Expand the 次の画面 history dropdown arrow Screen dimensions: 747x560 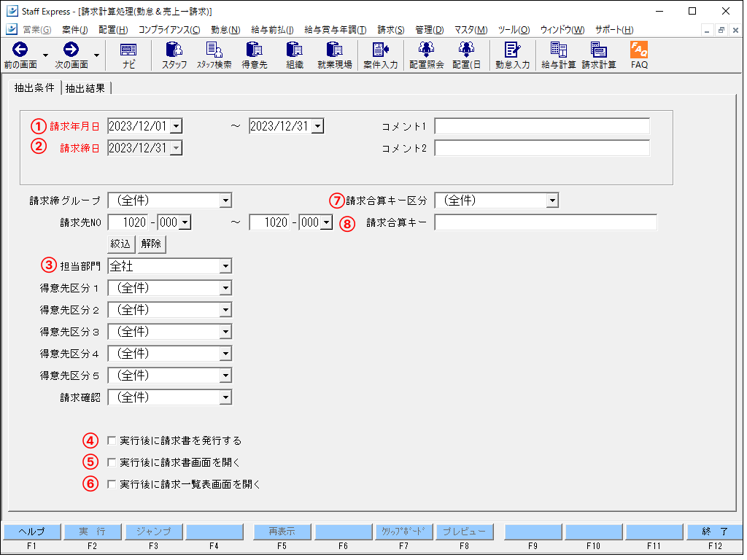97,55
